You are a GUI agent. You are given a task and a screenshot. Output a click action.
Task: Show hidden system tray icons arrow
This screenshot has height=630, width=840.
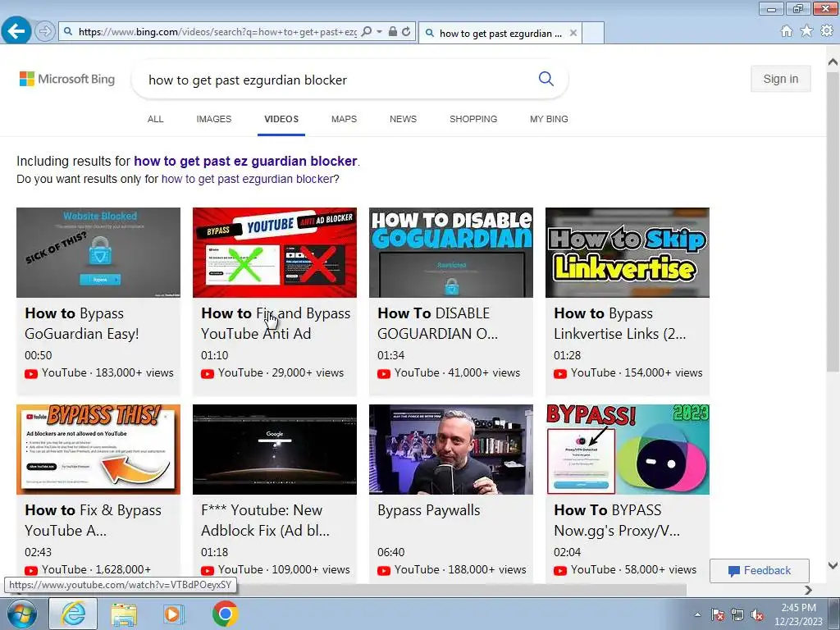tap(697, 614)
